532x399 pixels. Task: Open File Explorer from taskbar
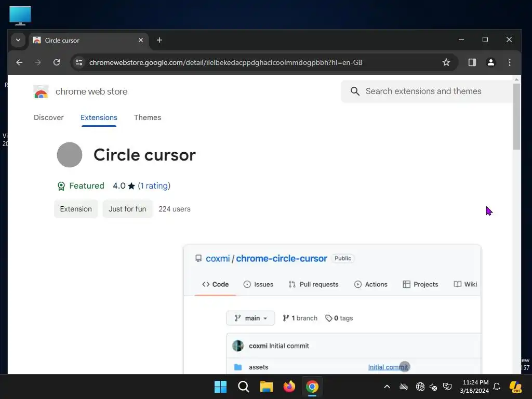[267, 387]
